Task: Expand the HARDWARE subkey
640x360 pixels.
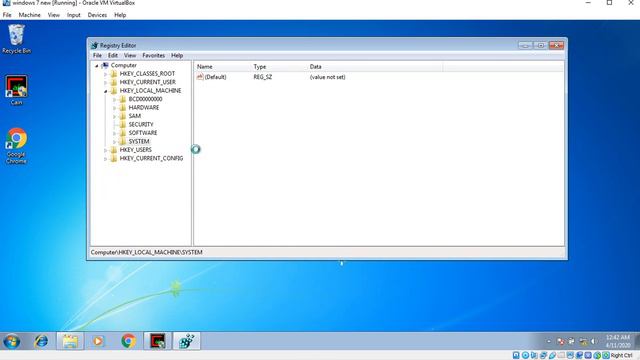Action: pyautogui.click(x=114, y=108)
